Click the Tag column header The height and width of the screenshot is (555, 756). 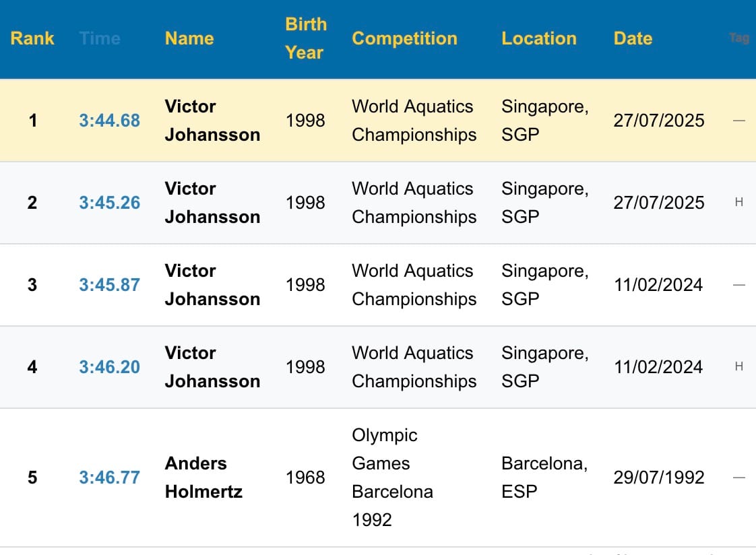(x=739, y=38)
